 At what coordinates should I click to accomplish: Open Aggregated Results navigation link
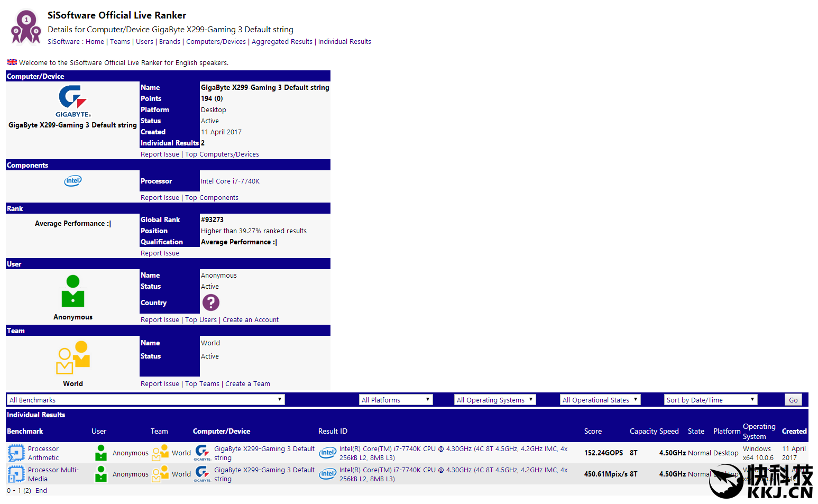[282, 42]
